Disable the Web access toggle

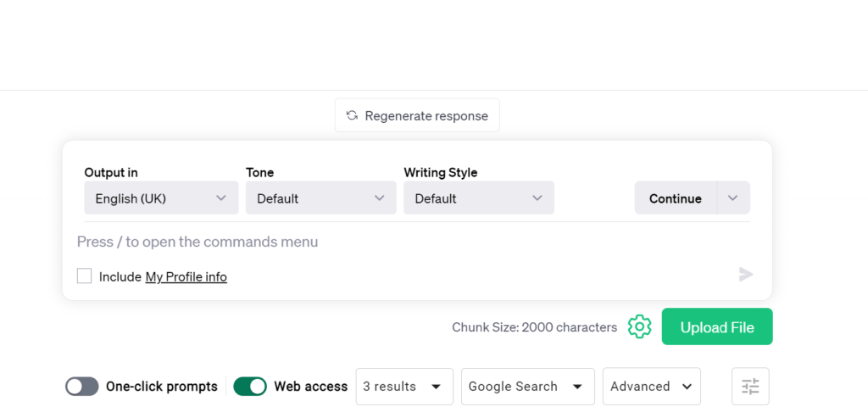pyautogui.click(x=250, y=387)
